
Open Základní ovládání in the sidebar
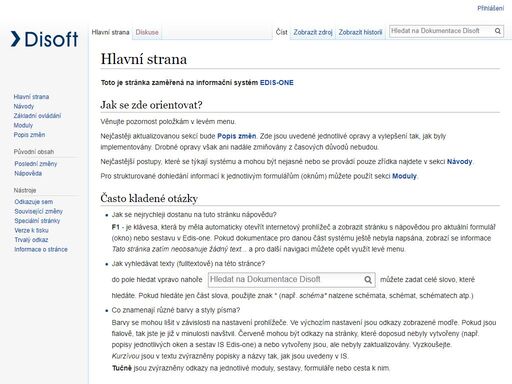[x=37, y=116]
